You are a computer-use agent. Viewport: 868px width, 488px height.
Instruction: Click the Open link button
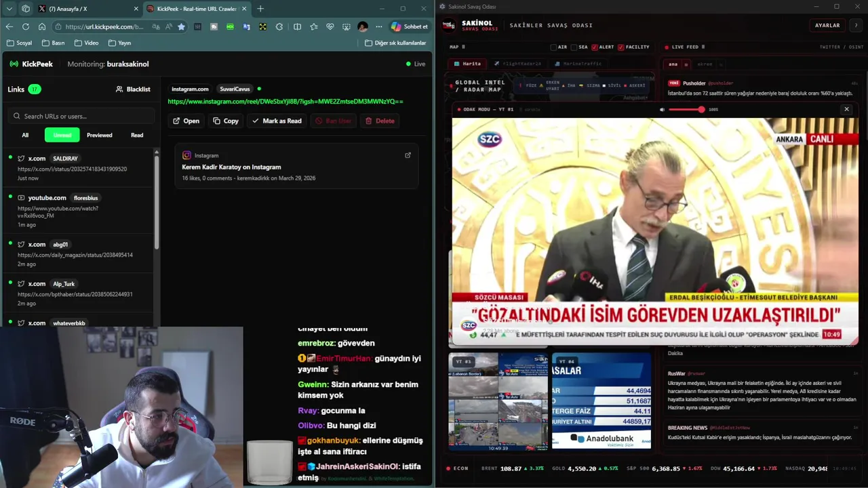(x=186, y=121)
